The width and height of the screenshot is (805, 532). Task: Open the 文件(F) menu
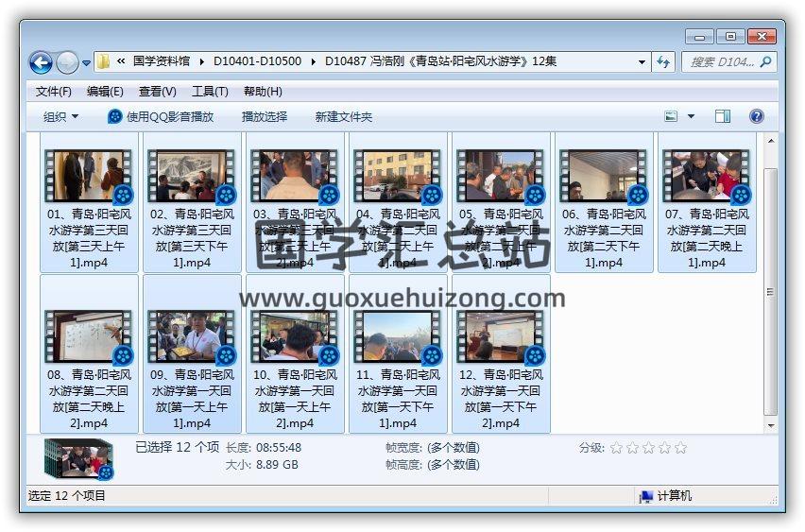click(53, 92)
